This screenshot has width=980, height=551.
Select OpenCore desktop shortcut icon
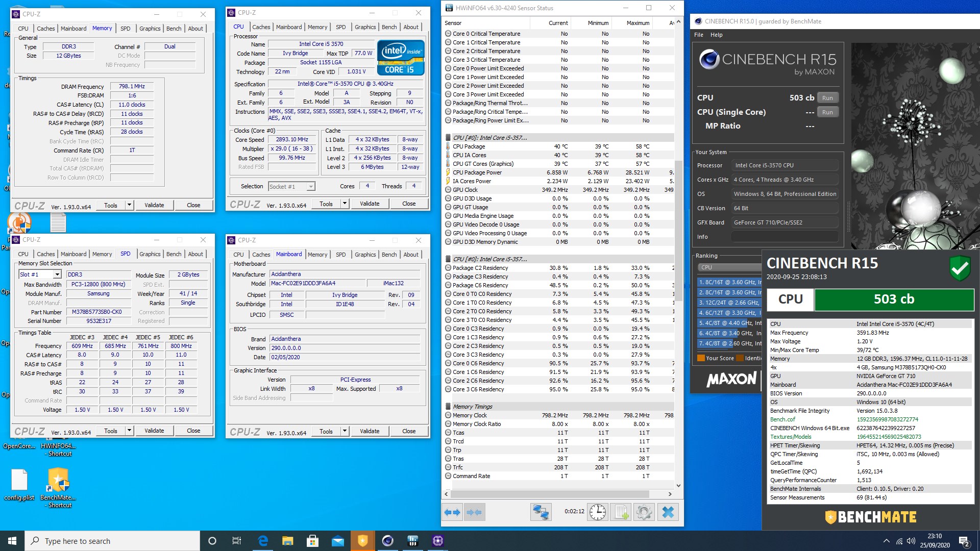(19, 446)
